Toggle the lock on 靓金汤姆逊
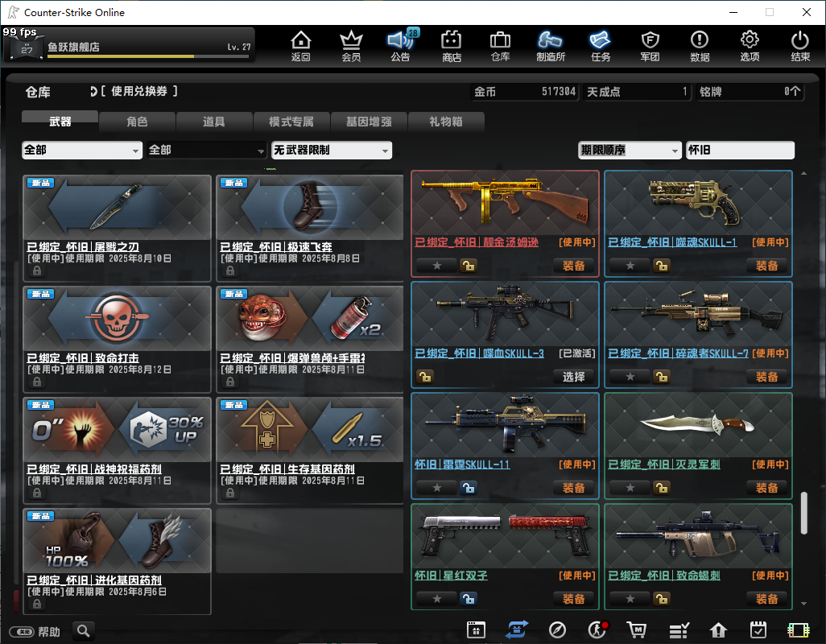826x644 pixels. pyautogui.click(x=467, y=266)
